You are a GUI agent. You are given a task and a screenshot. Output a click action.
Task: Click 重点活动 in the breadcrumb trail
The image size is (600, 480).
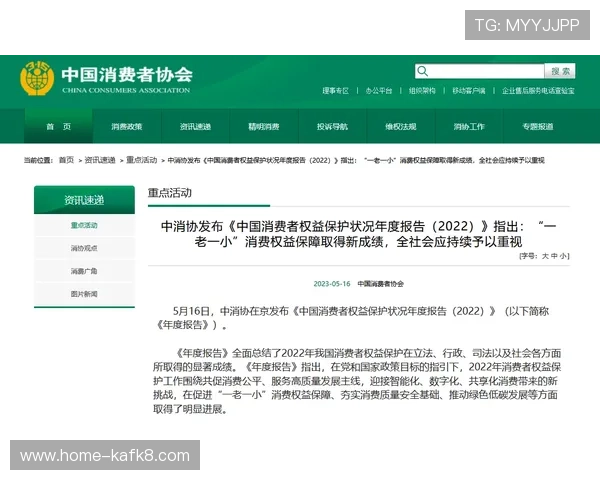pyautogui.click(x=142, y=160)
